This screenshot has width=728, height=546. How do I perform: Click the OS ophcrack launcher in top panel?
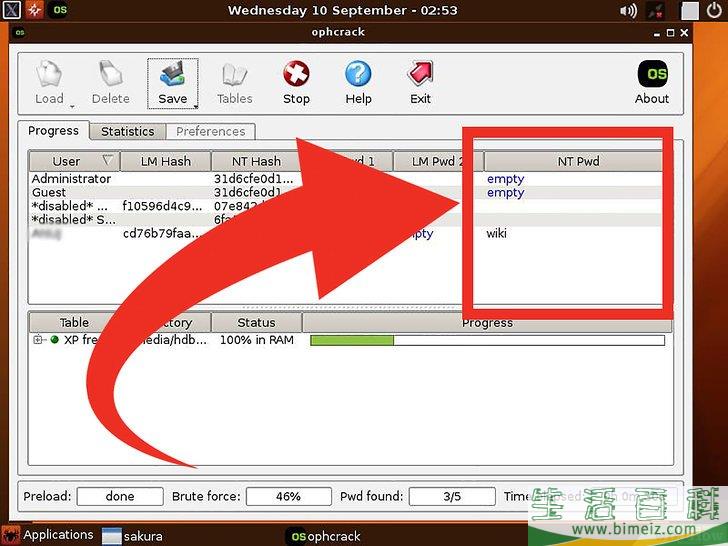tap(58, 10)
